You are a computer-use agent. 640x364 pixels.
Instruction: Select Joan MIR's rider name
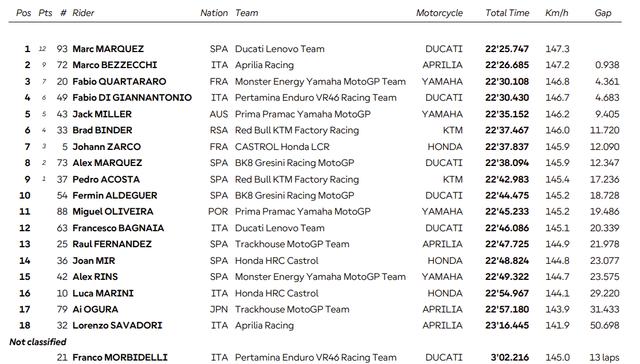94,260
